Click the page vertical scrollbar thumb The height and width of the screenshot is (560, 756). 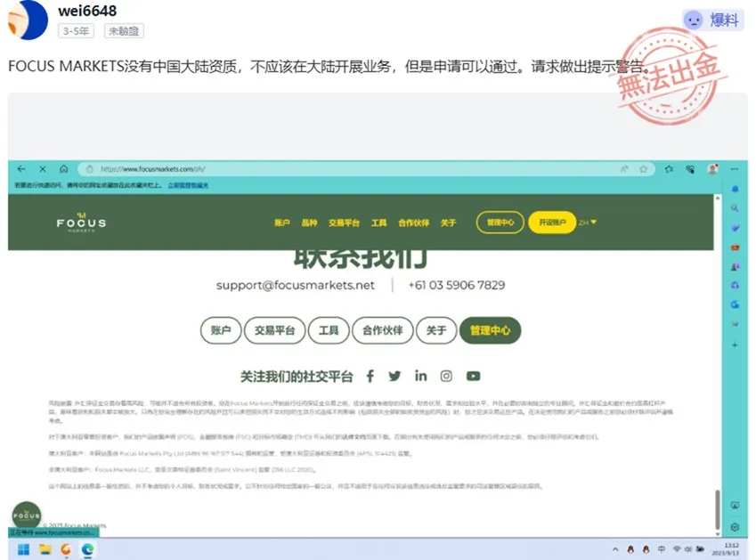(718, 510)
